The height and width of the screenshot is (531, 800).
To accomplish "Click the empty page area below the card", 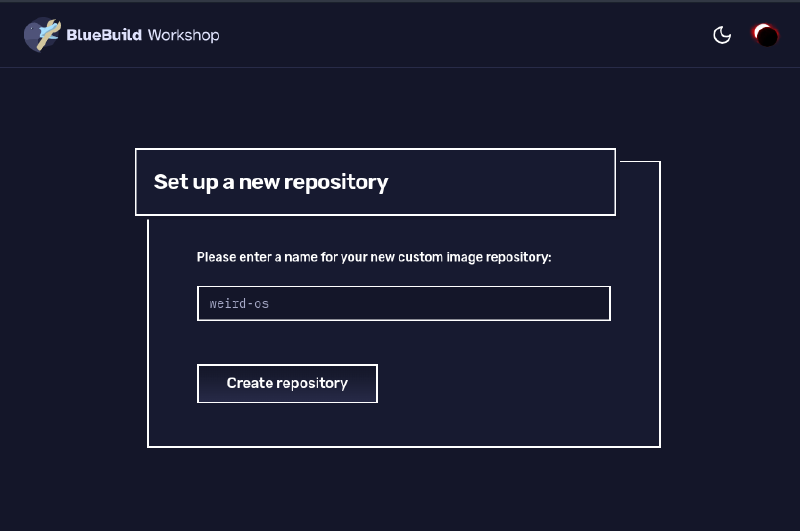I will click(400, 490).
